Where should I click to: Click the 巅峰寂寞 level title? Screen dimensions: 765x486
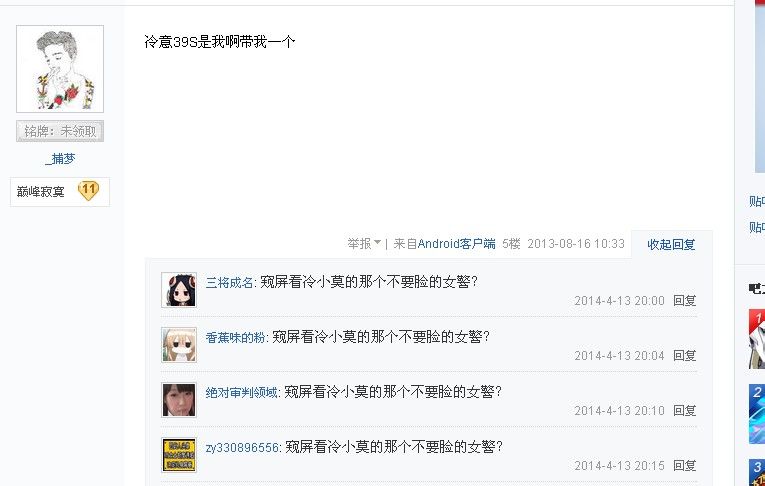40,192
